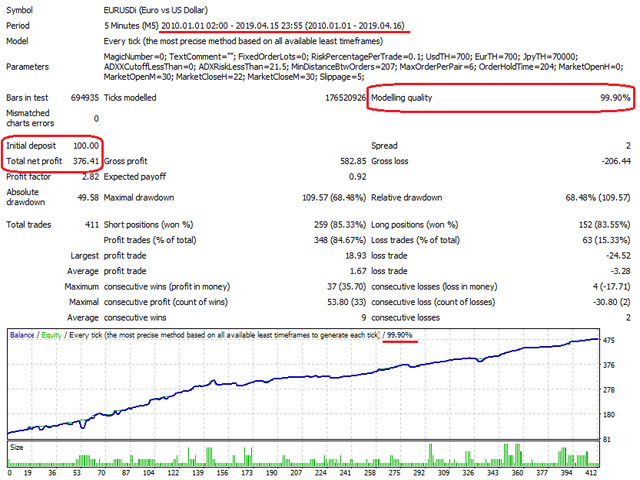Image resolution: width=640 pixels, height=480 pixels.
Task: Click Expected payoff value 0.92
Action: click(x=358, y=177)
